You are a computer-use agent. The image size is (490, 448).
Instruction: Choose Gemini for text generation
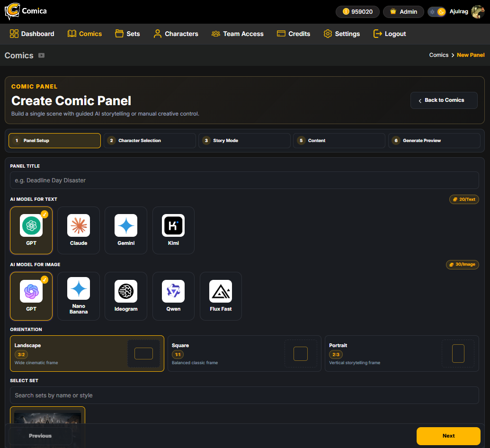click(126, 231)
